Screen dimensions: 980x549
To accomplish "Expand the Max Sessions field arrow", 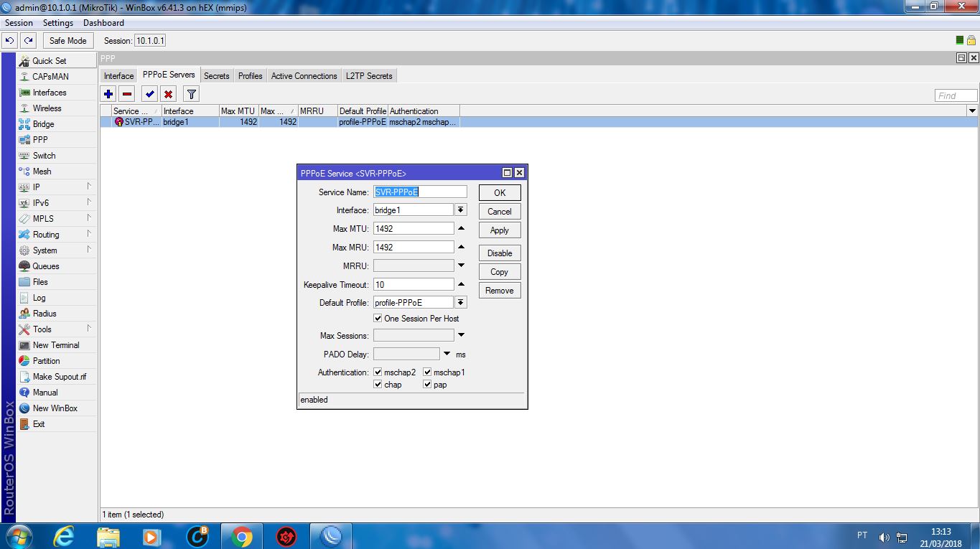I will (x=461, y=335).
